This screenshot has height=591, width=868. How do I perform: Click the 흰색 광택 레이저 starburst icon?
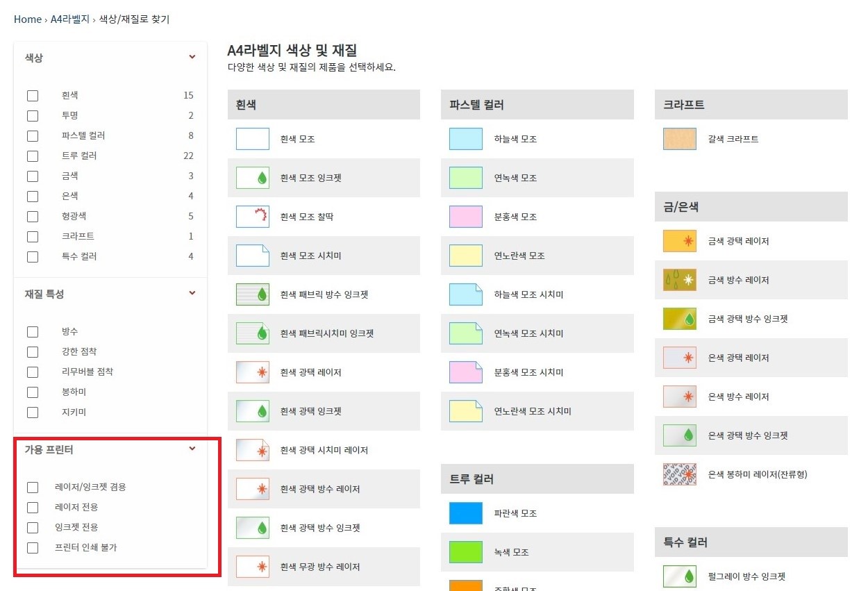pyautogui.click(x=253, y=372)
